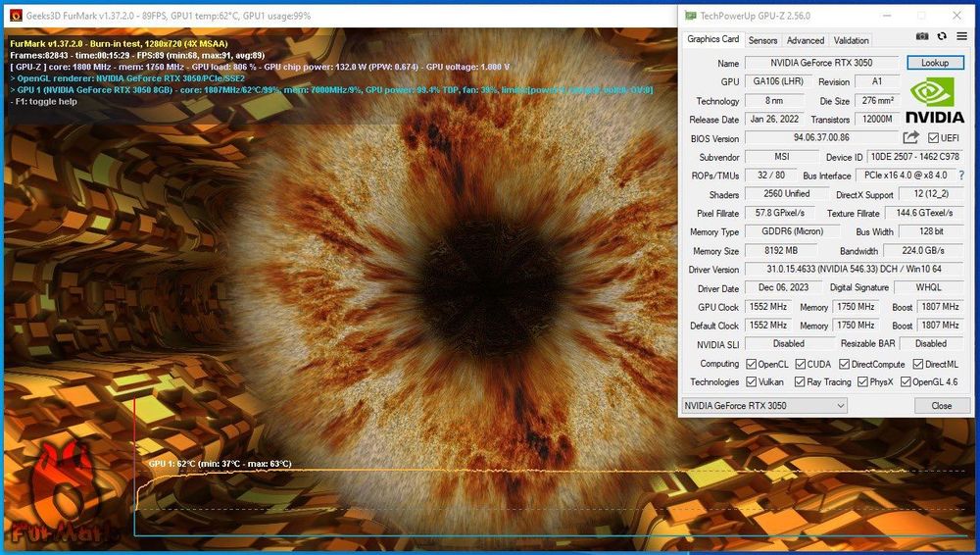This screenshot has height=555, width=980.
Task: Click the GPU-Z refresh icon
Action: pyautogui.click(x=942, y=36)
